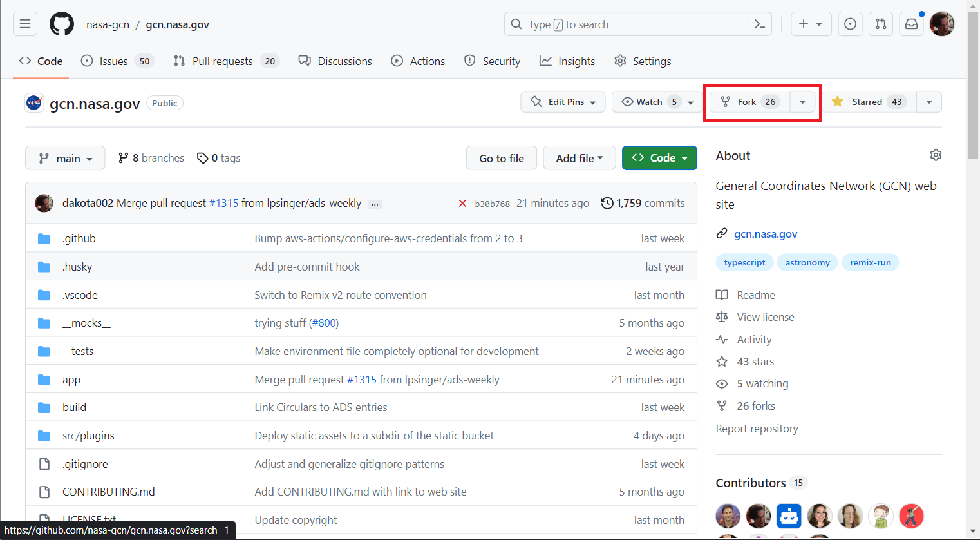
Task: Open the pull requests icon in header
Action: [881, 24]
